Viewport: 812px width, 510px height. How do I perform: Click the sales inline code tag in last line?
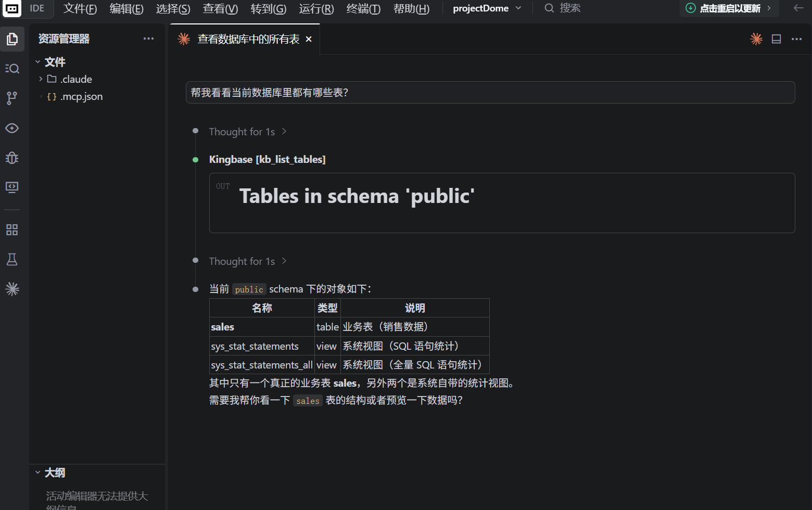click(308, 401)
